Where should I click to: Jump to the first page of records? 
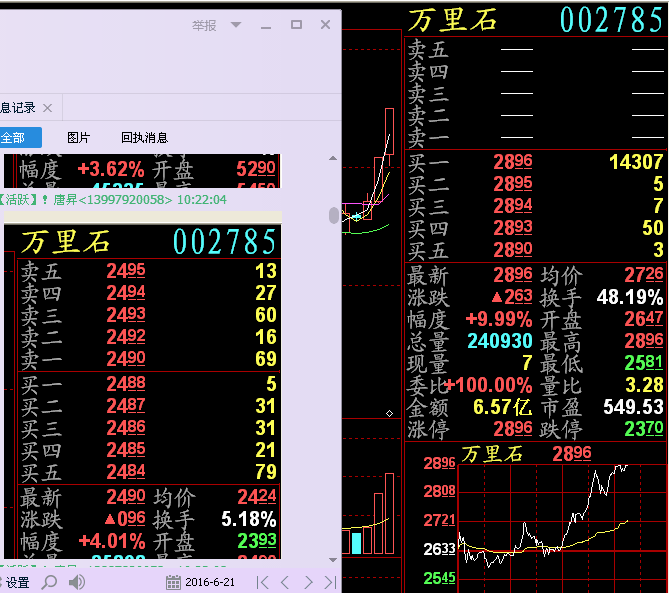pos(262,582)
